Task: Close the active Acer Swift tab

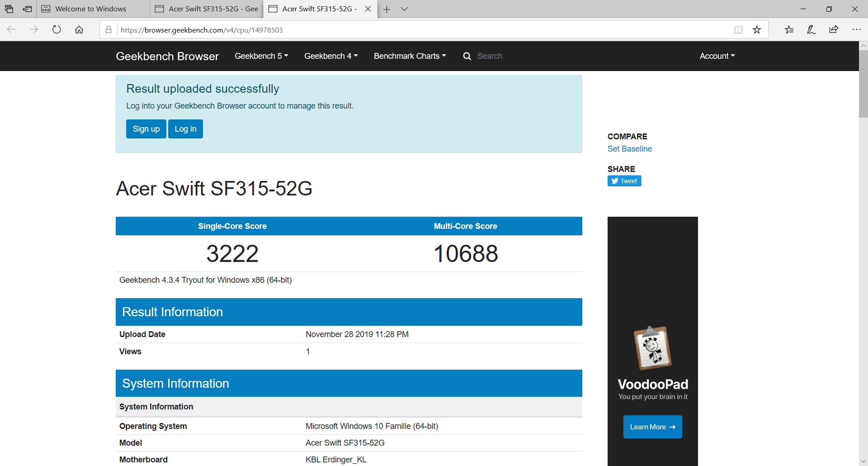Action: 368,9
